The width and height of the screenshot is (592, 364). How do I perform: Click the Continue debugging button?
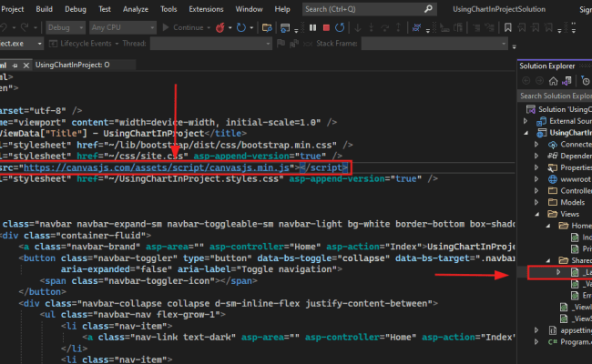tap(183, 27)
